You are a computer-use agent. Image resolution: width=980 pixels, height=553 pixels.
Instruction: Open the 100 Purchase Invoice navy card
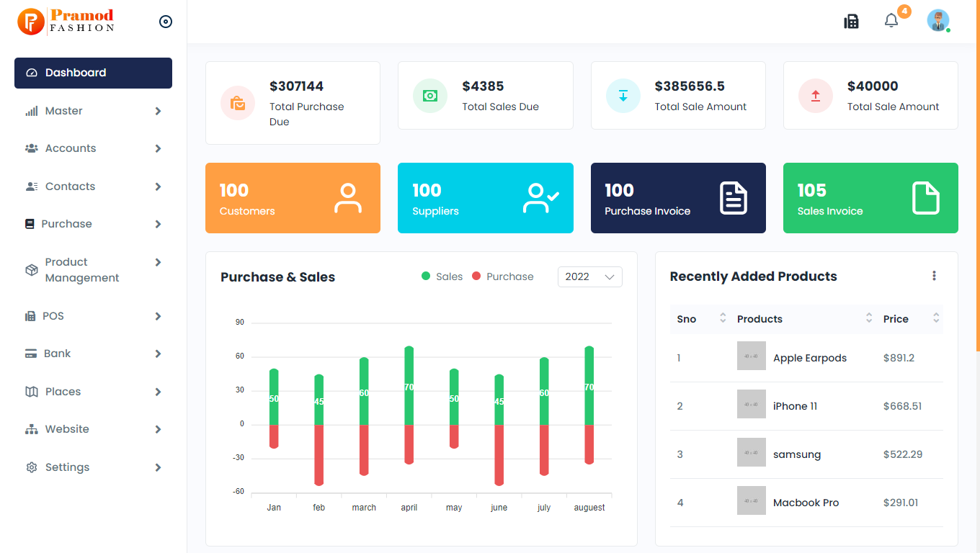coord(678,198)
